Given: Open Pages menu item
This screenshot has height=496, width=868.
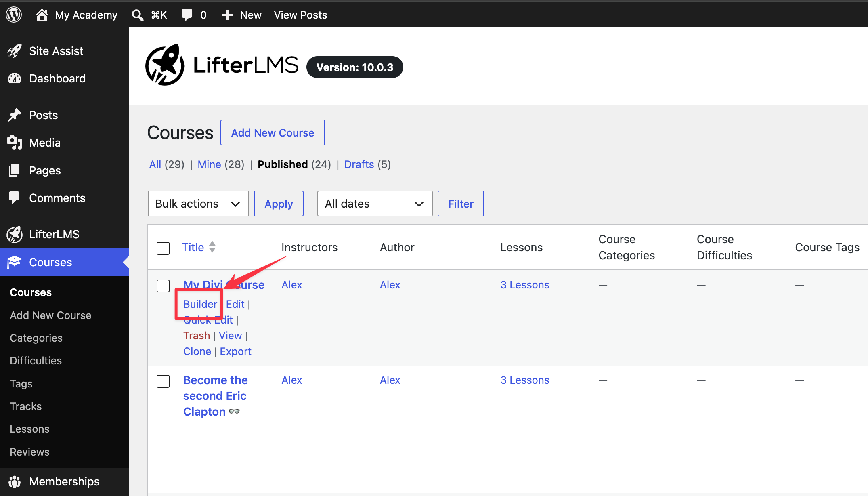Looking at the screenshot, I should click(x=45, y=170).
